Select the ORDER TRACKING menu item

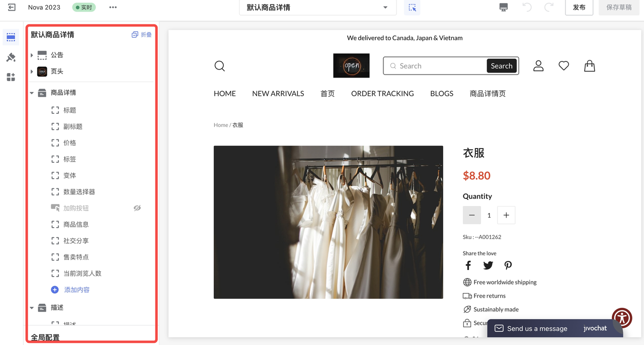point(382,93)
